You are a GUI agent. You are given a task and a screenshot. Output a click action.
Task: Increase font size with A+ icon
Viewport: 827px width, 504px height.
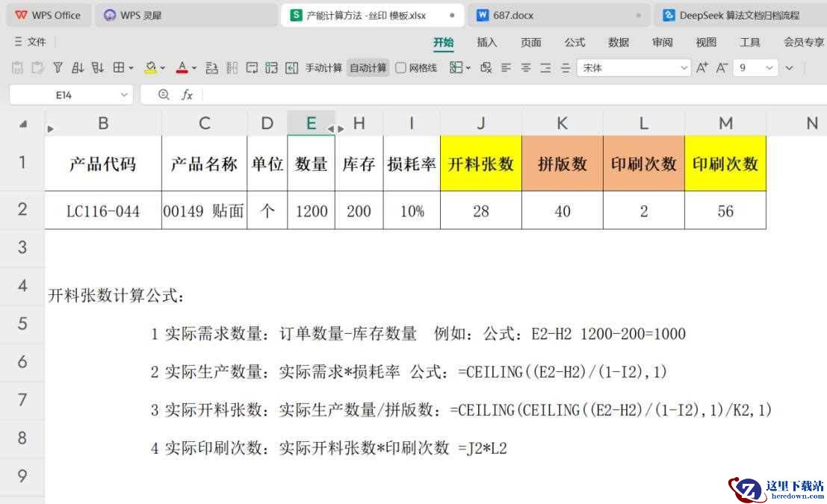point(702,67)
